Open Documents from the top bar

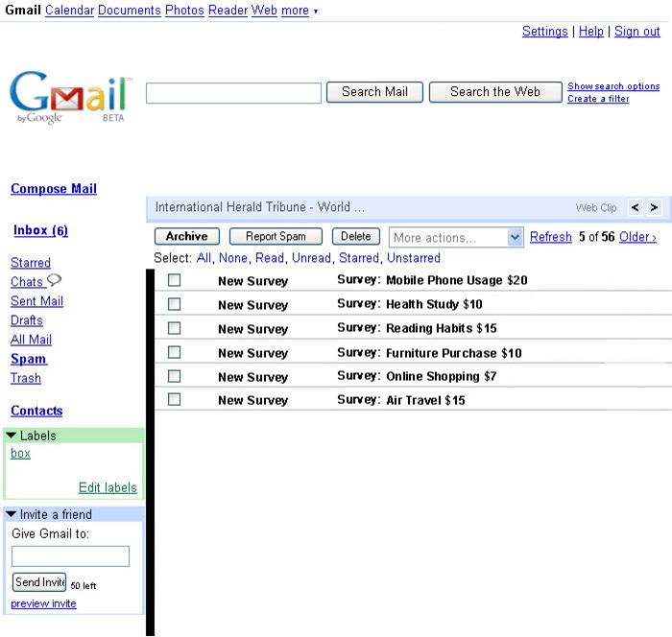(130, 10)
